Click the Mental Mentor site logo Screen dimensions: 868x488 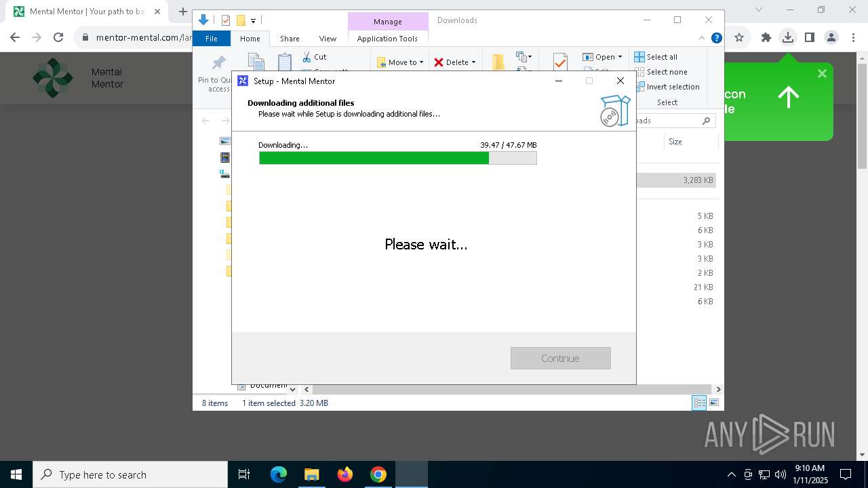coord(52,78)
